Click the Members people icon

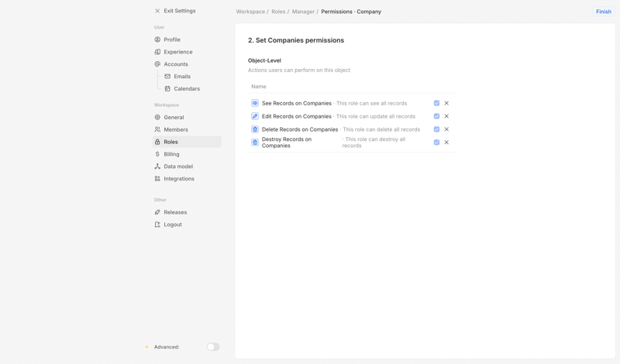(157, 129)
